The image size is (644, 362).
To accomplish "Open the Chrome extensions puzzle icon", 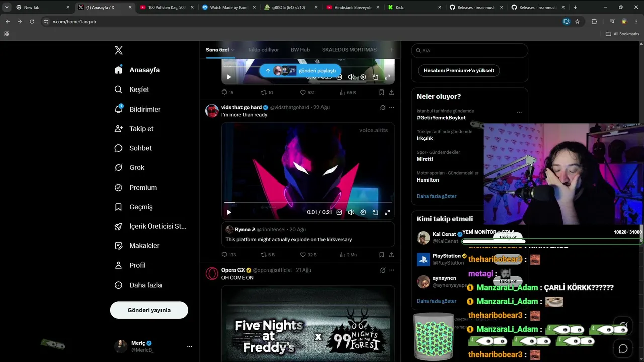I will tap(594, 22).
